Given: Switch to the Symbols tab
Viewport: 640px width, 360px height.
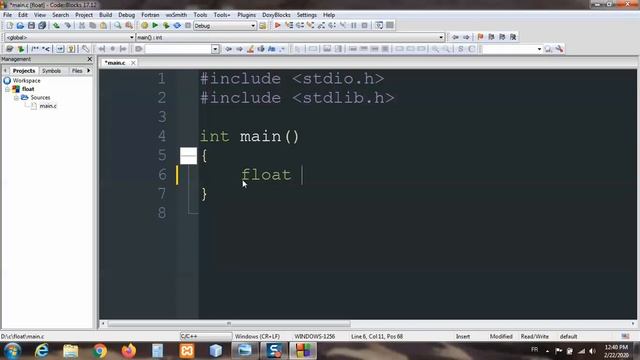Looking at the screenshot, I should (x=51, y=71).
